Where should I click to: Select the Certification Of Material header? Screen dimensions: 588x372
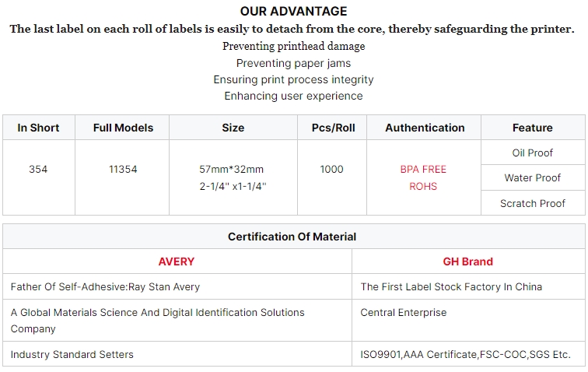pos(294,237)
